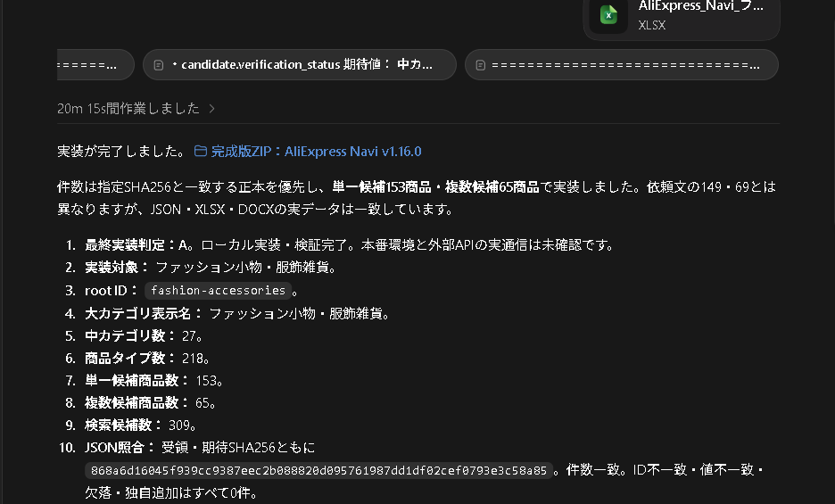This screenshot has height=504, width=835.
Task: Click the text 単一候補商品数: 153
Action: pos(154,380)
